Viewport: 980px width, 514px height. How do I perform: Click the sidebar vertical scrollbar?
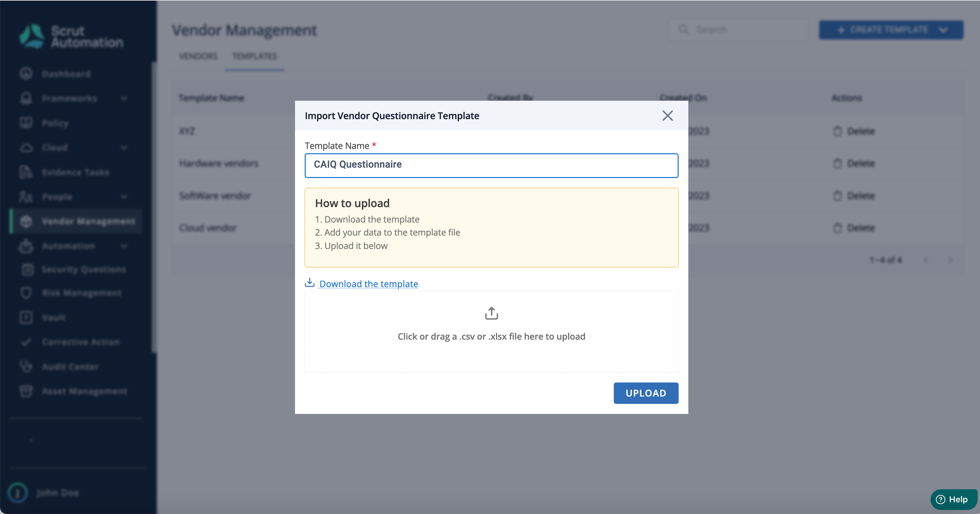click(154, 207)
